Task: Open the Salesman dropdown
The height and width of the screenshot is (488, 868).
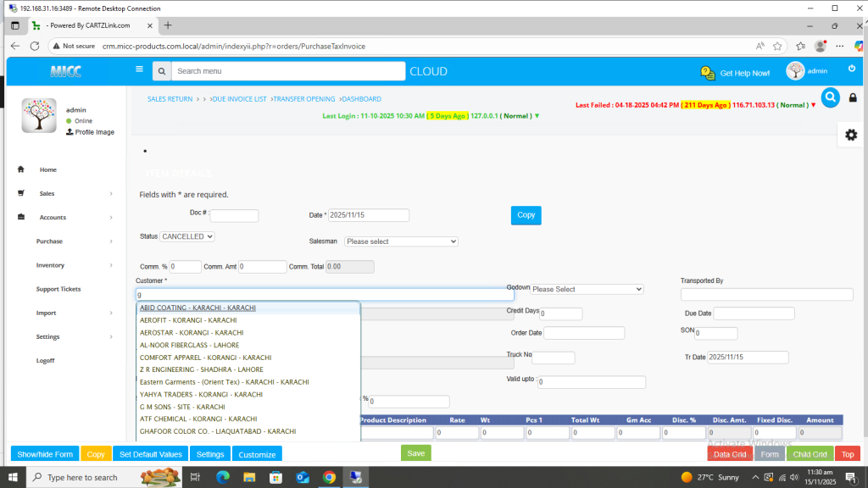Action: [401, 241]
